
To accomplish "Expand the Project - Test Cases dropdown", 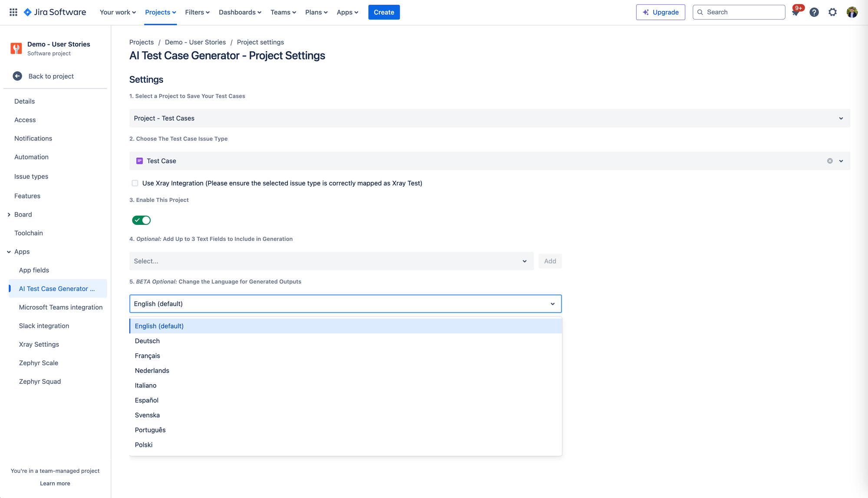I will coord(489,118).
